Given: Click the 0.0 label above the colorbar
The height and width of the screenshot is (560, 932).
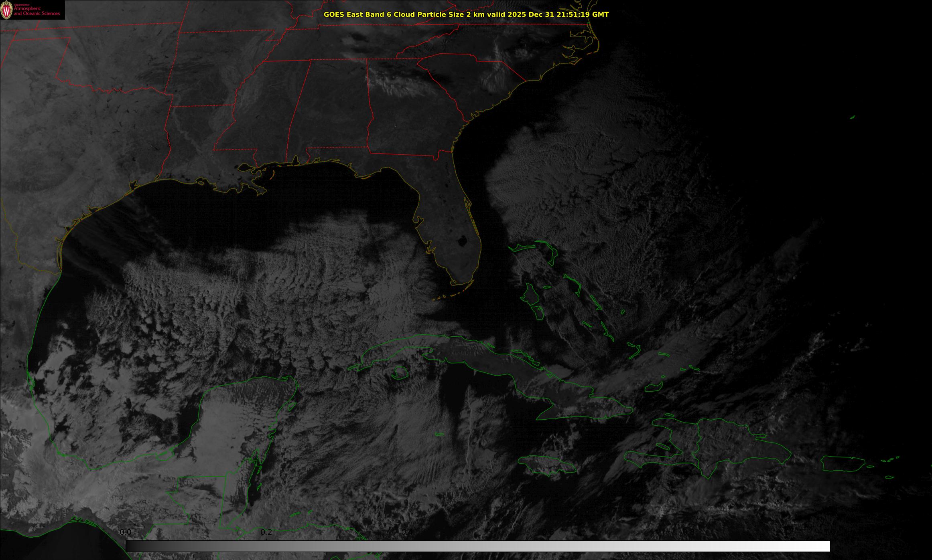Looking at the screenshot, I should click(125, 532).
